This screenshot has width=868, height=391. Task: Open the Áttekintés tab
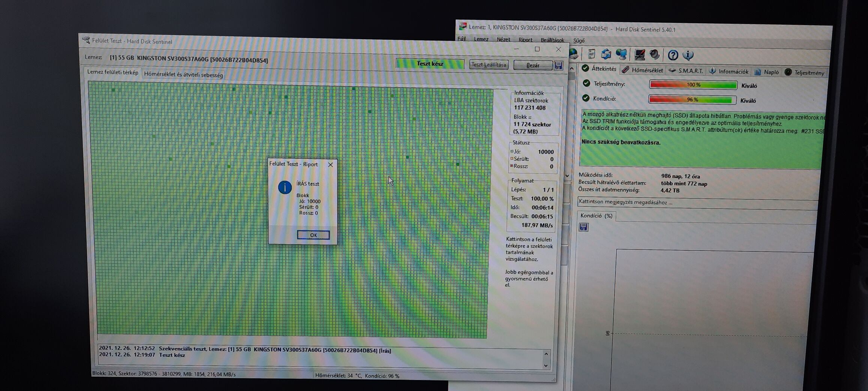click(x=600, y=69)
